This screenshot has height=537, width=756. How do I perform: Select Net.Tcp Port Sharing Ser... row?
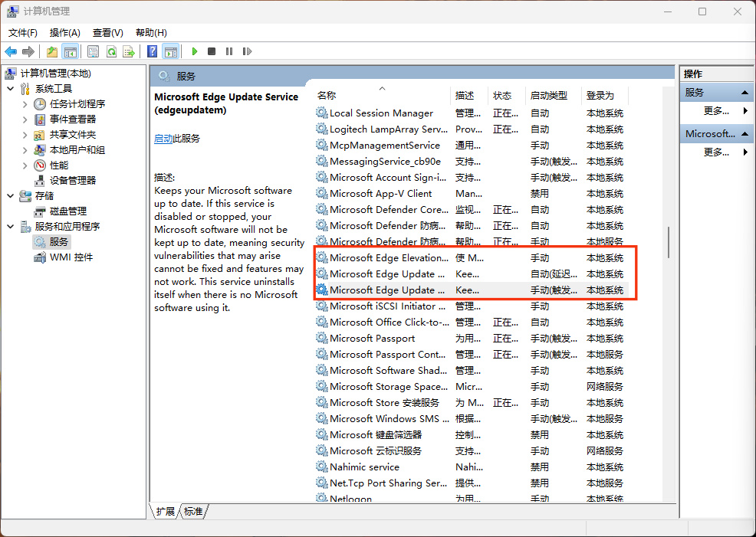[472, 483]
